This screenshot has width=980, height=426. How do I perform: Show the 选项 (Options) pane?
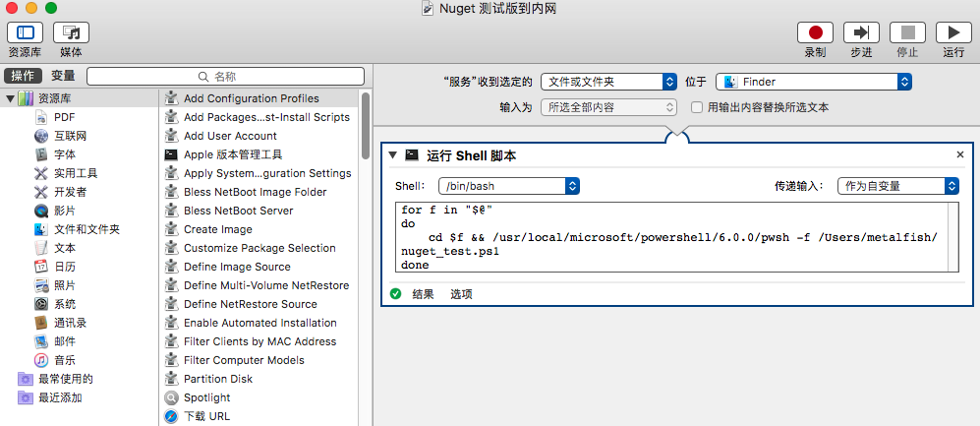[461, 294]
